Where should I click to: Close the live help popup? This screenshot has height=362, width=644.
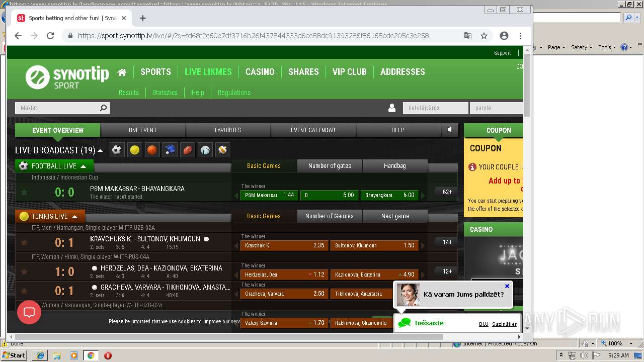click(507, 286)
